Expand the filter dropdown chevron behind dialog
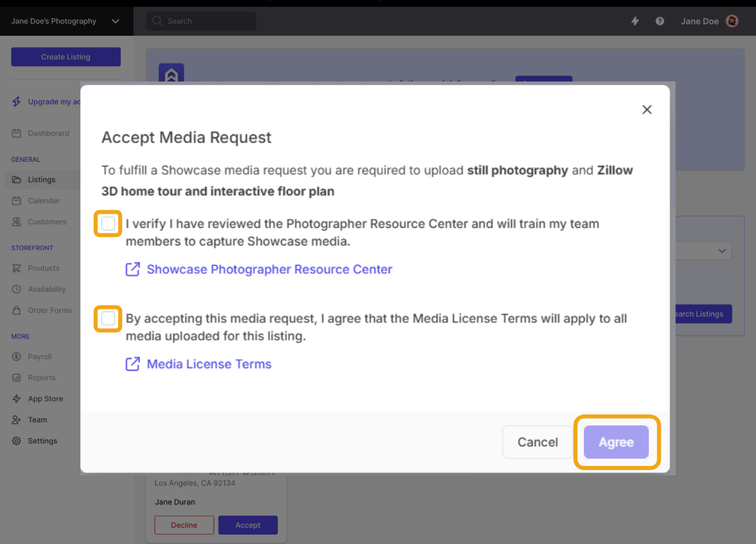 (x=722, y=251)
